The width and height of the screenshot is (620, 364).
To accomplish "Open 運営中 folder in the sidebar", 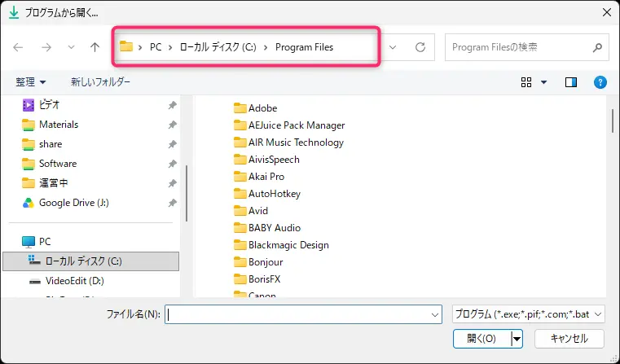I will click(54, 183).
